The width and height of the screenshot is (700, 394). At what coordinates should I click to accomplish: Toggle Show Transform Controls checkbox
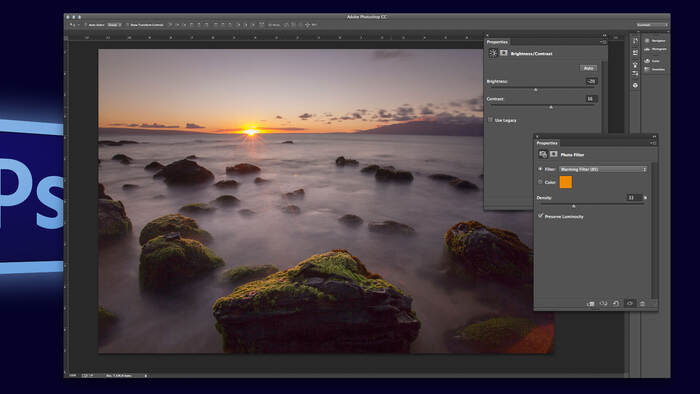tap(127, 25)
